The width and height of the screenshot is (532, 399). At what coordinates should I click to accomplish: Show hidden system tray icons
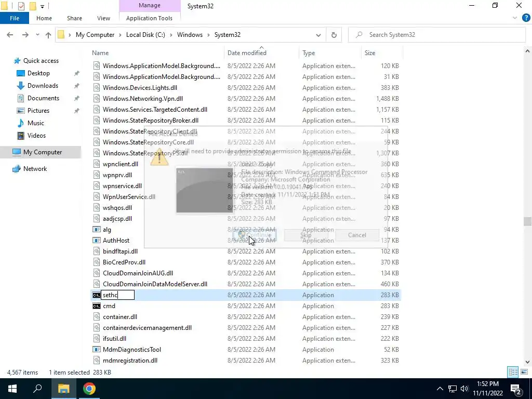point(440,389)
